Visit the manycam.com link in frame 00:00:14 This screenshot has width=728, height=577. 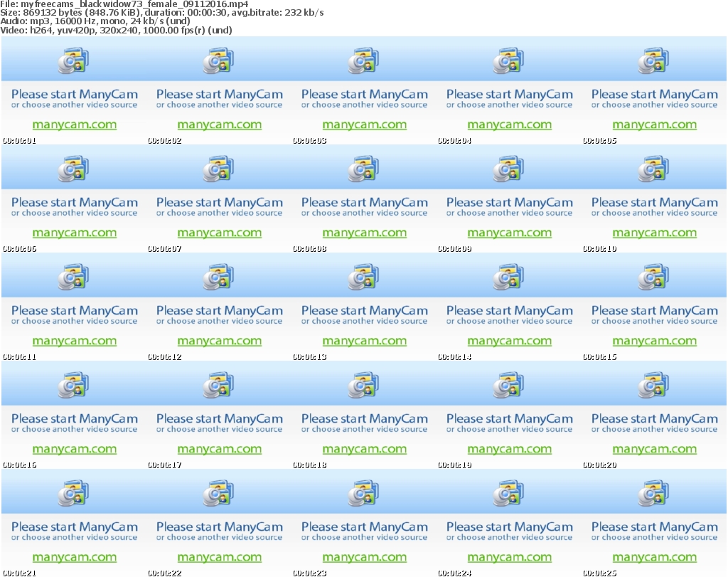[509, 341]
